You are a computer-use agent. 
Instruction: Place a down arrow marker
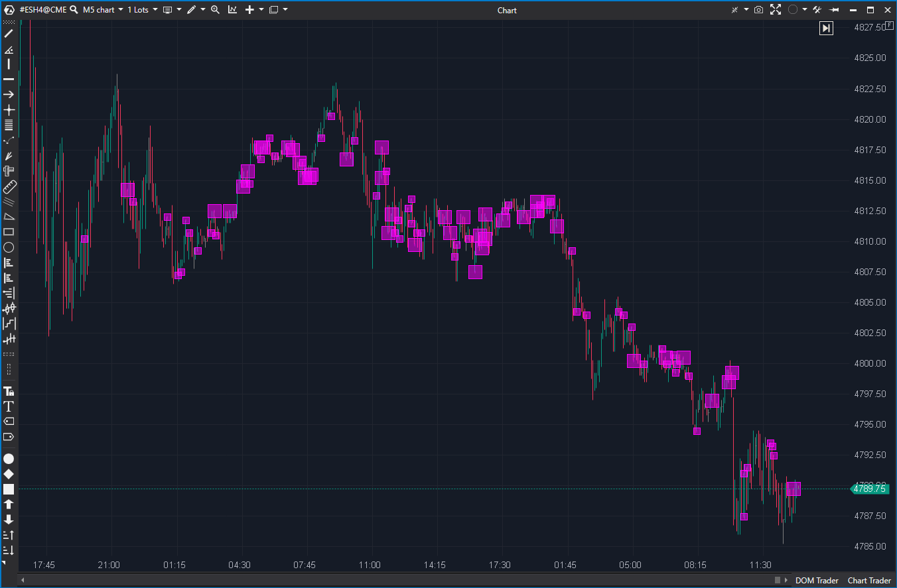pos(9,520)
